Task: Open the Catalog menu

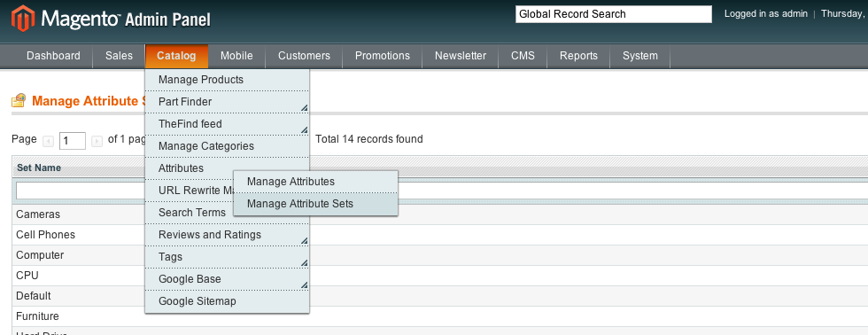Action: 176,56
